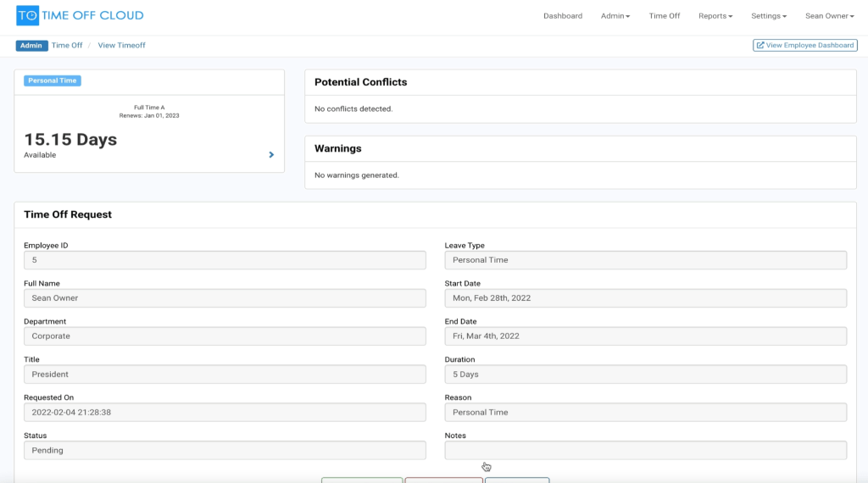This screenshot has width=868, height=483.
Task: Click the Notes input field
Action: click(x=645, y=450)
